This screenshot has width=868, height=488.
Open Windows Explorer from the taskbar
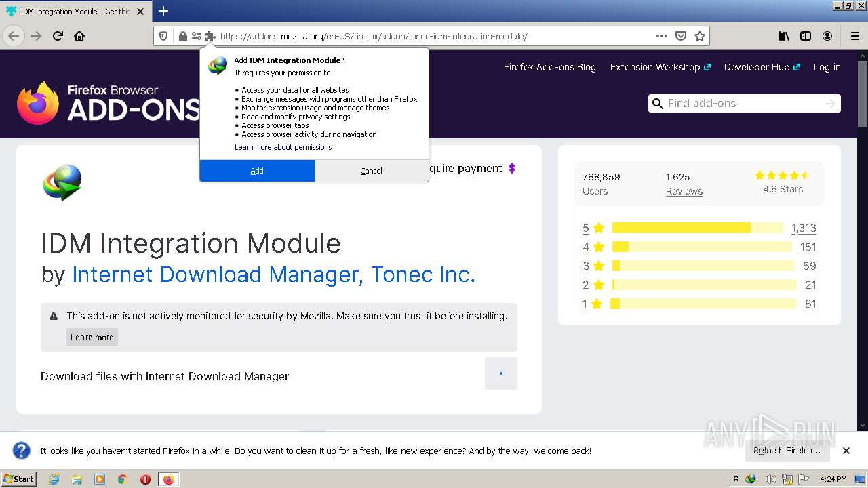[77, 479]
